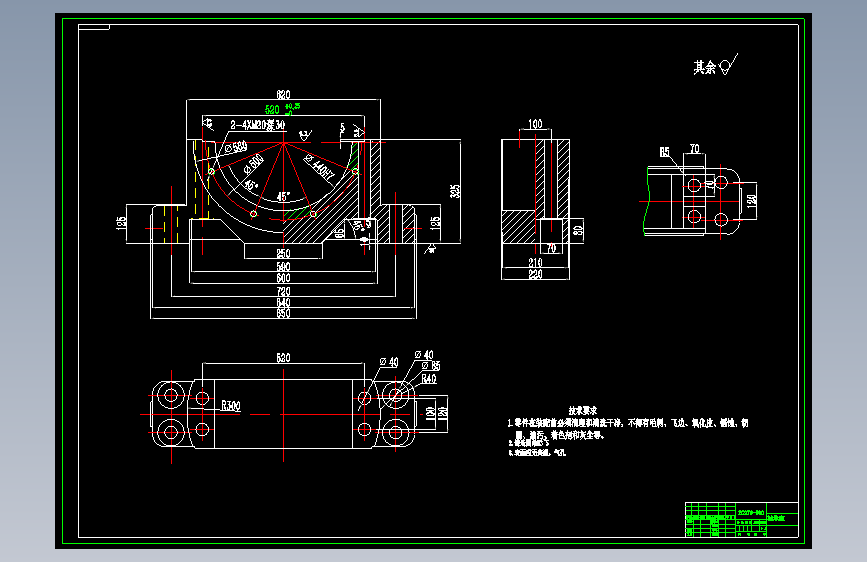Viewport: 867px width, 562px height.
Task: Select the R300 radius label
Action: (x=231, y=406)
